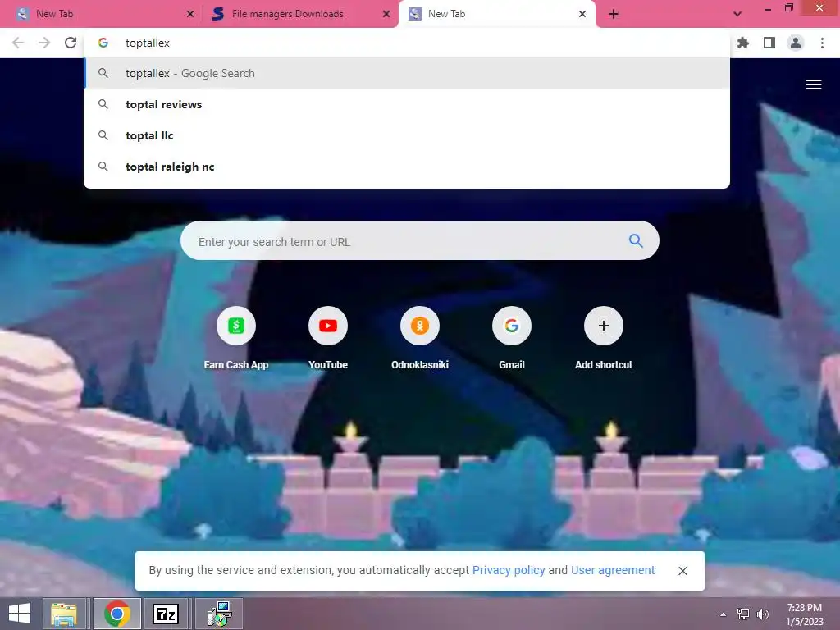
Task: Open Odnoklasniki shortcut
Action: coord(419,326)
